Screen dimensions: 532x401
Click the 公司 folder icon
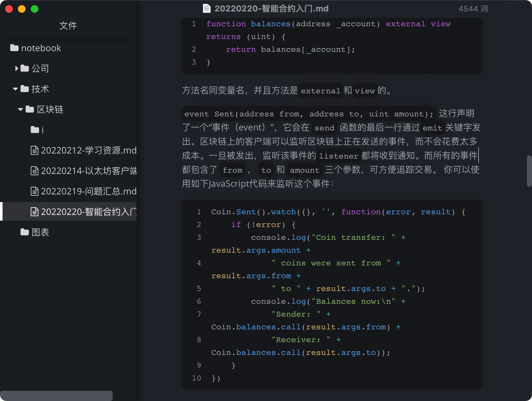[25, 68]
